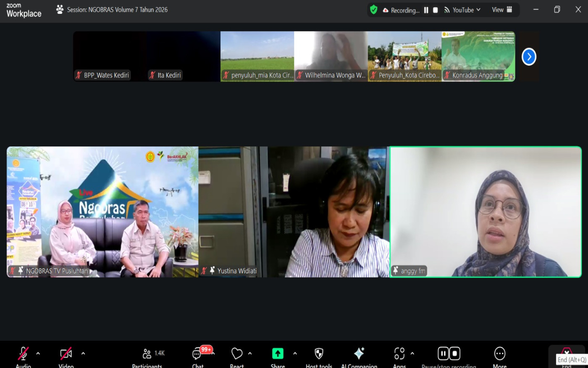Open the Chat panel
588x368 pixels.
coord(197,354)
